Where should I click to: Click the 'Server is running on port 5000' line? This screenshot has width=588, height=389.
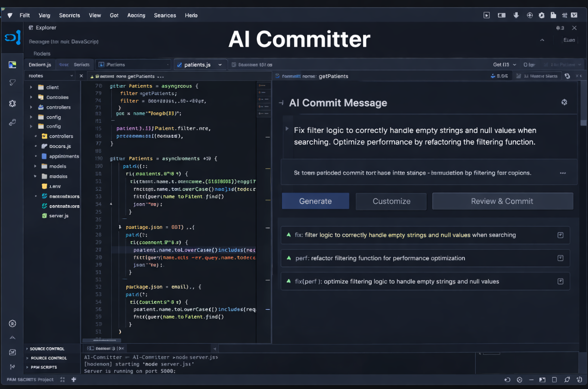point(130,371)
